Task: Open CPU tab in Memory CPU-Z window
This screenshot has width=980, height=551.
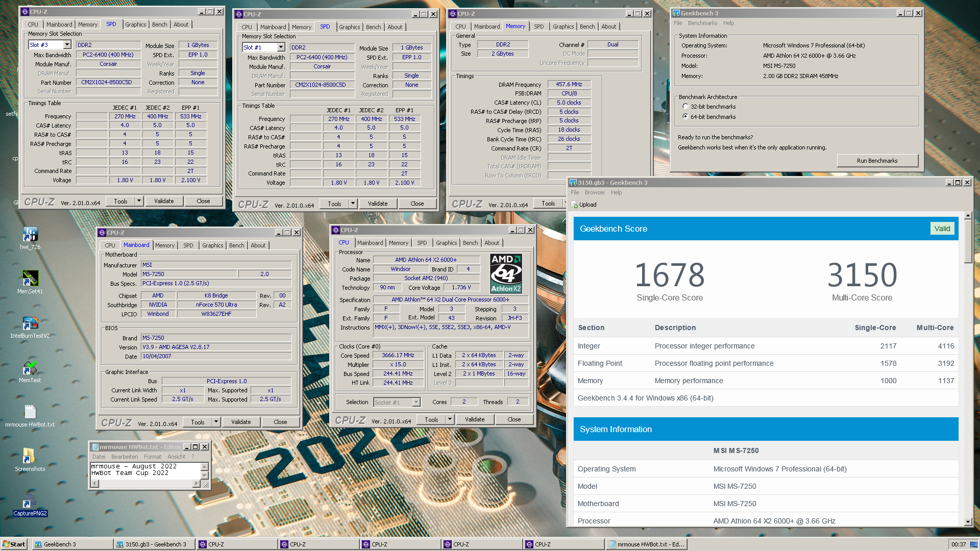Action: click(x=460, y=27)
